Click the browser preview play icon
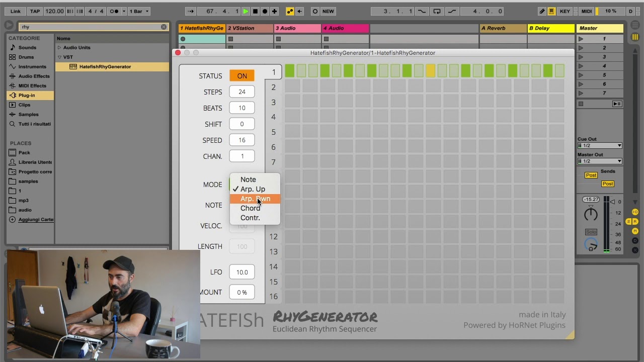This screenshot has height=362, width=644. (x=9, y=25)
